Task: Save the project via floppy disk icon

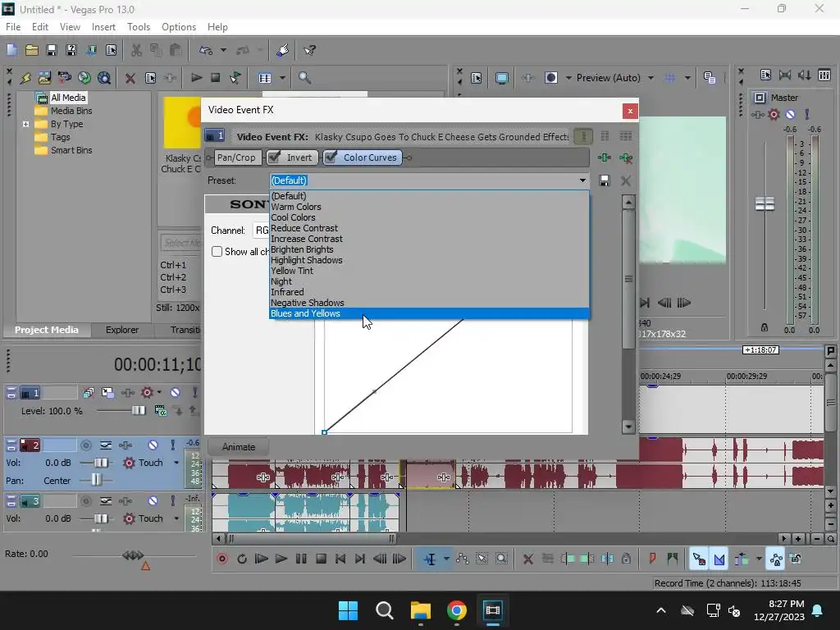Action: (x=52, y=50)
